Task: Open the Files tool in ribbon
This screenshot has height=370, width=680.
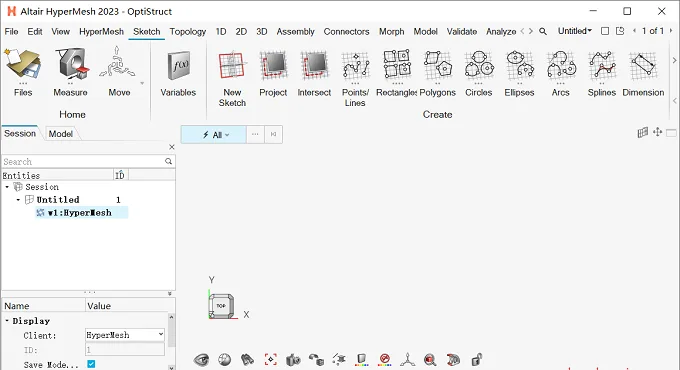Action: 23,72
